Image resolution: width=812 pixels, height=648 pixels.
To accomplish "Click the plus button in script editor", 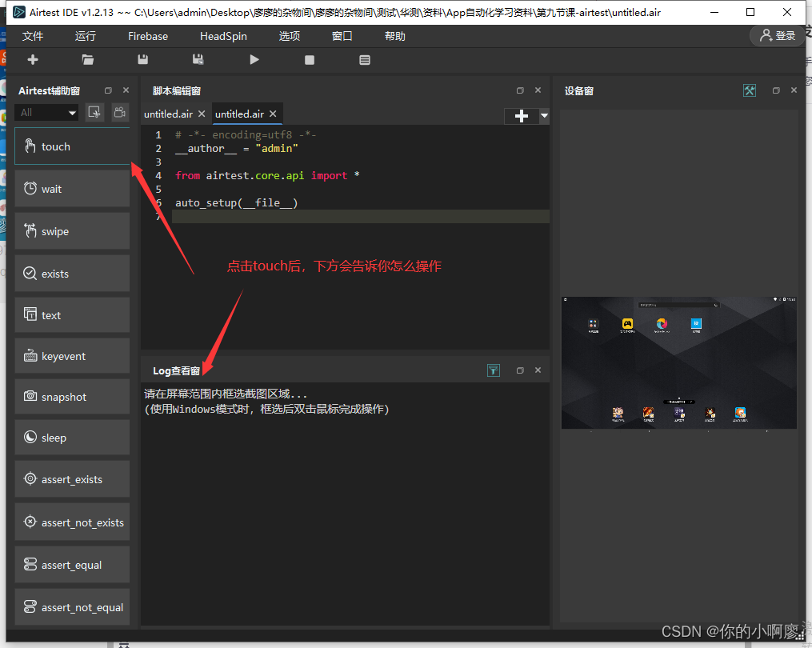I will [x=522, y=116].
